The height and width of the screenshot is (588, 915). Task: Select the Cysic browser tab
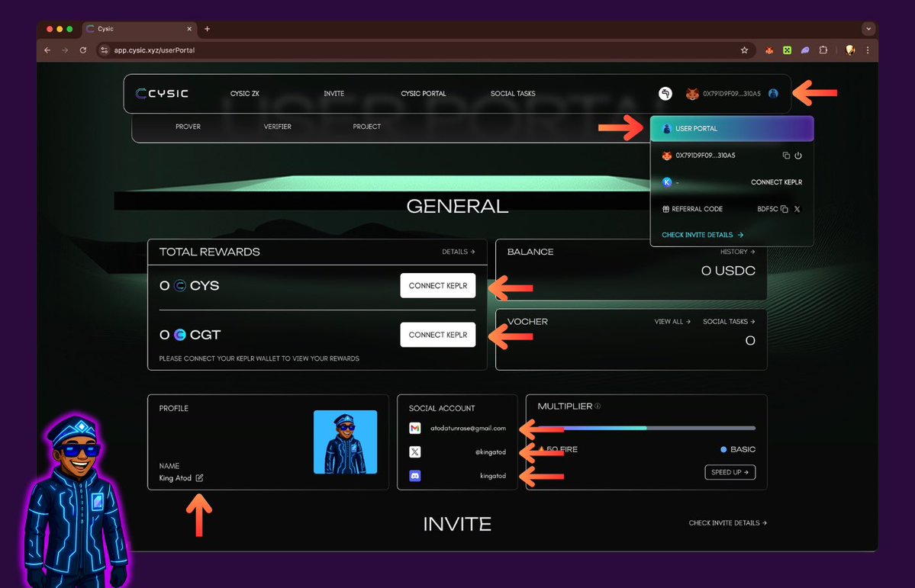pos(138,28)
